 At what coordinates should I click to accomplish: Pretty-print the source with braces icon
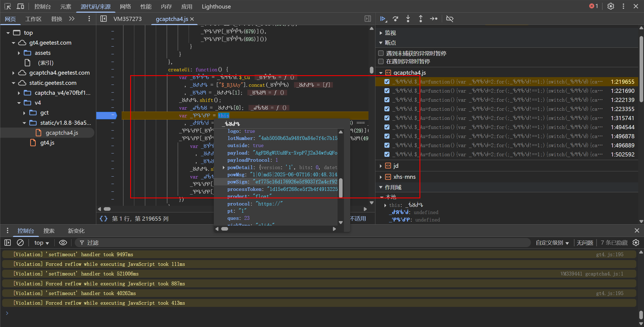coord(103,218)
